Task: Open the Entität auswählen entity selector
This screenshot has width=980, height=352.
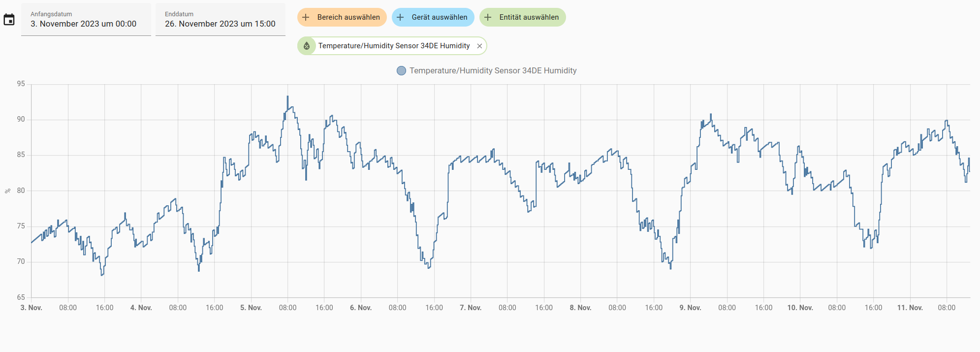Action: point(523,17)
